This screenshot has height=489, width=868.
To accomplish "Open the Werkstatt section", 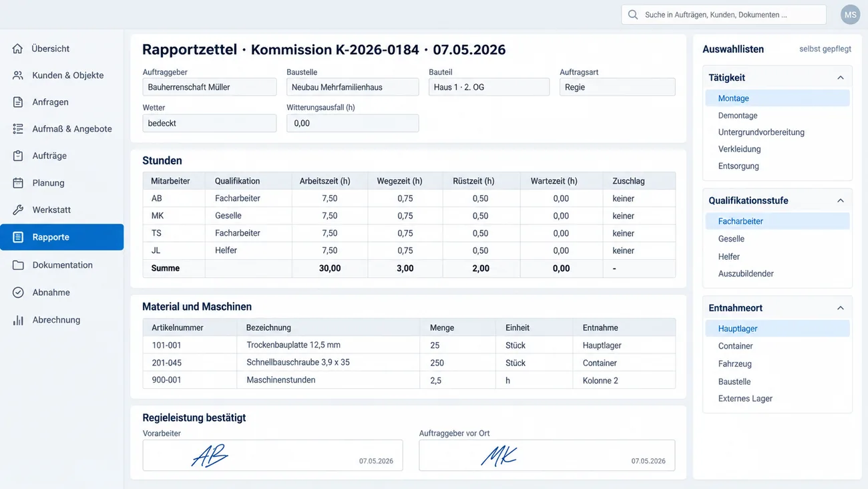I will tap(61, 210).
